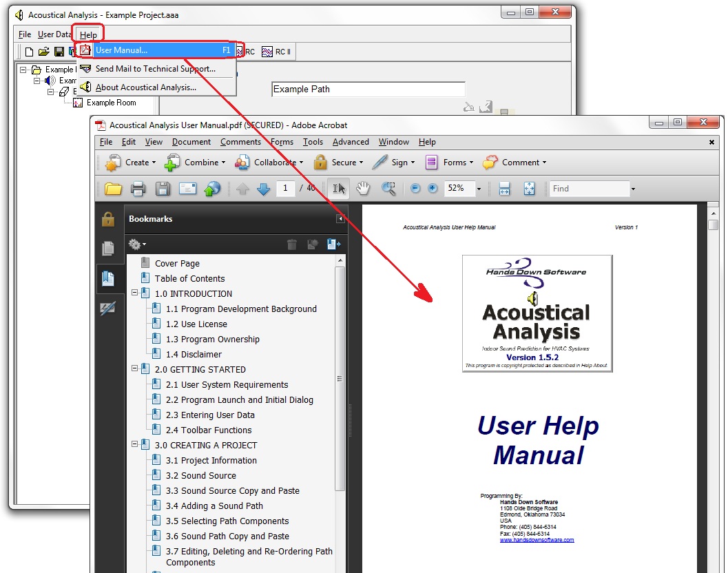Open the Combine dropdown
Viewport: 728px width, 573px height.
coord(195,163)
